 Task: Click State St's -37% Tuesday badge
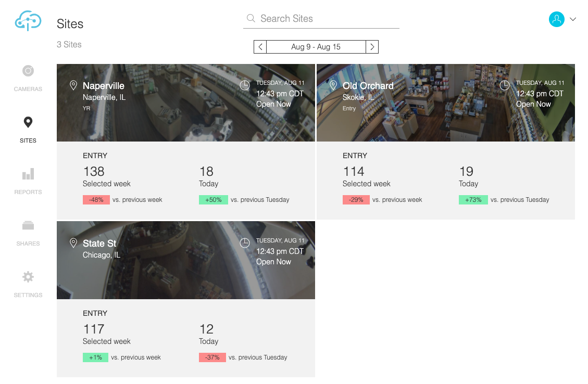(x=212, y=357)
